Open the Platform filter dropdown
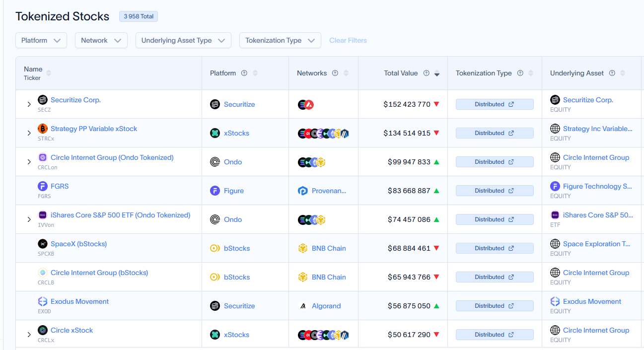Image resolution: width=644 pixels, height=350 pixels. tap(41, 40)
